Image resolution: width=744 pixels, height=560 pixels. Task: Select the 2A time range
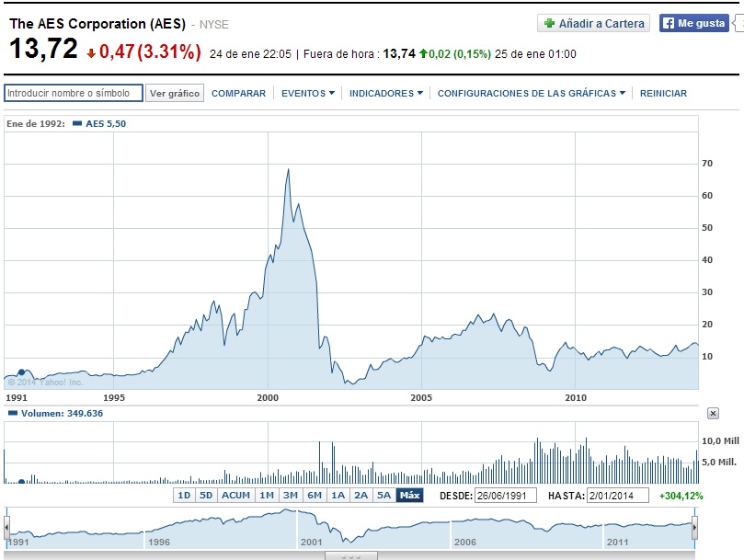pyautogui.click(x=361, y=496)
